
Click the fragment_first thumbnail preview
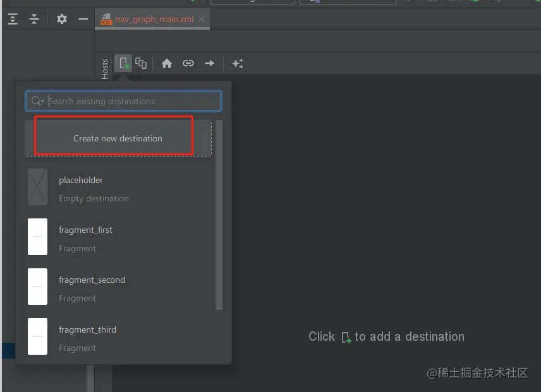[x=38, y=237]
